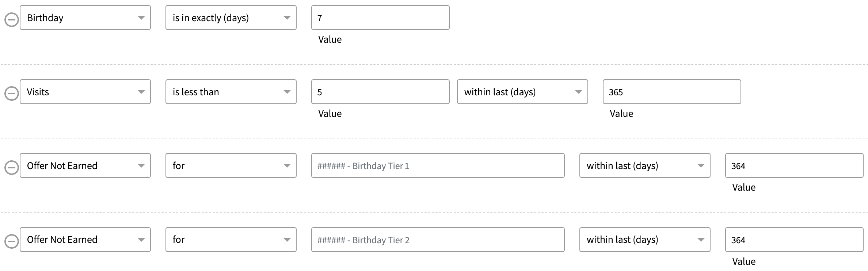Delete the Birthday Tier 2 offer rule
This screenshot has width=868, height=271.
pyautogui.click(x=11, y=241)
